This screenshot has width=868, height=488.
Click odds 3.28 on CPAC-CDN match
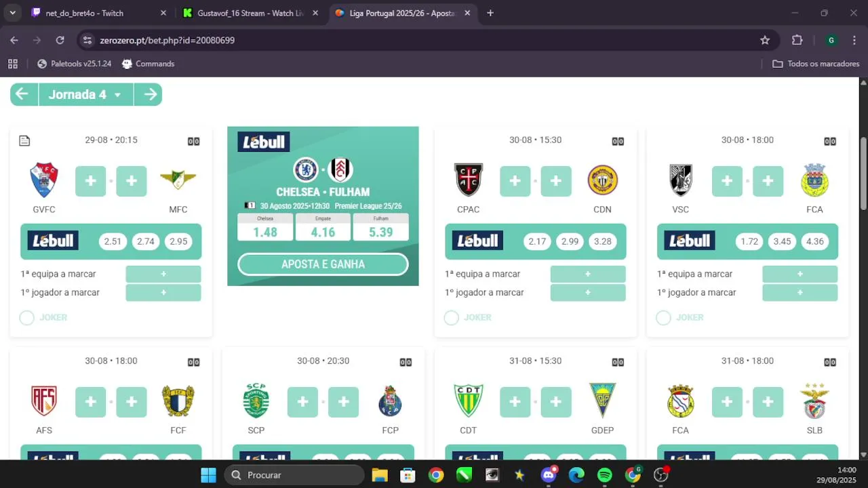602,241
